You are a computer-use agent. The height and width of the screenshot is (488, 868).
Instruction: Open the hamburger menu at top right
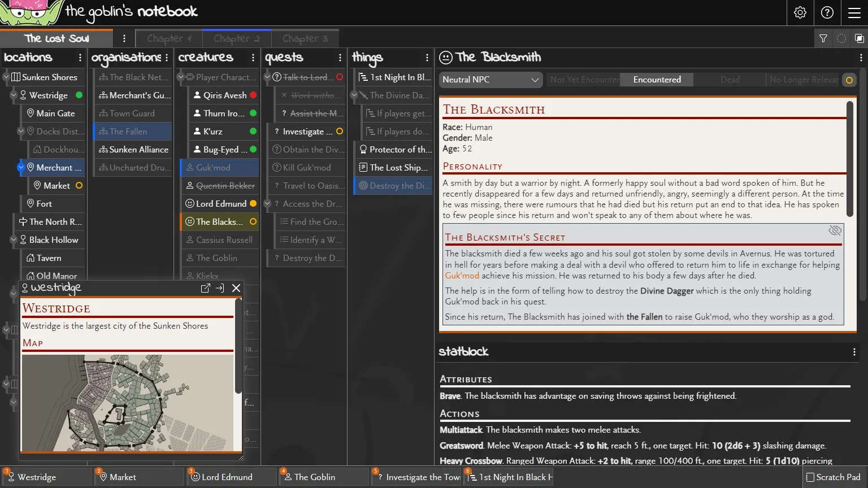click(x=855, y=12)
